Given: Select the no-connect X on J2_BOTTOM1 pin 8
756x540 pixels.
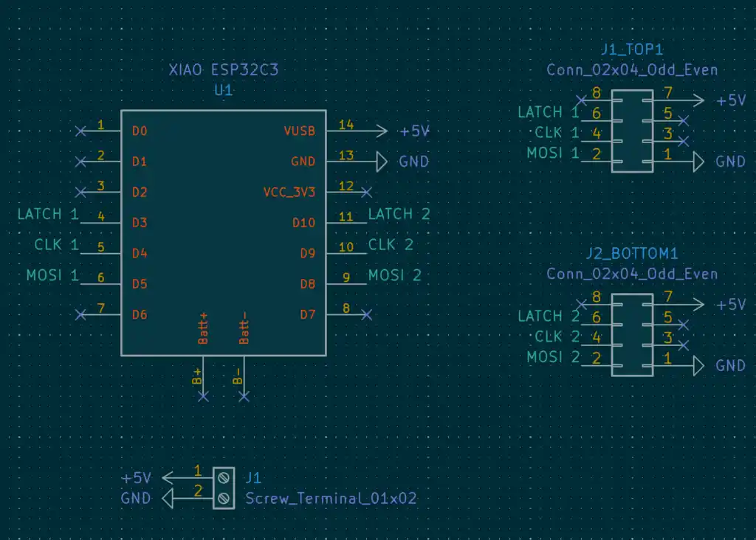Looking at the screenshot, I should tap(582, 305).
